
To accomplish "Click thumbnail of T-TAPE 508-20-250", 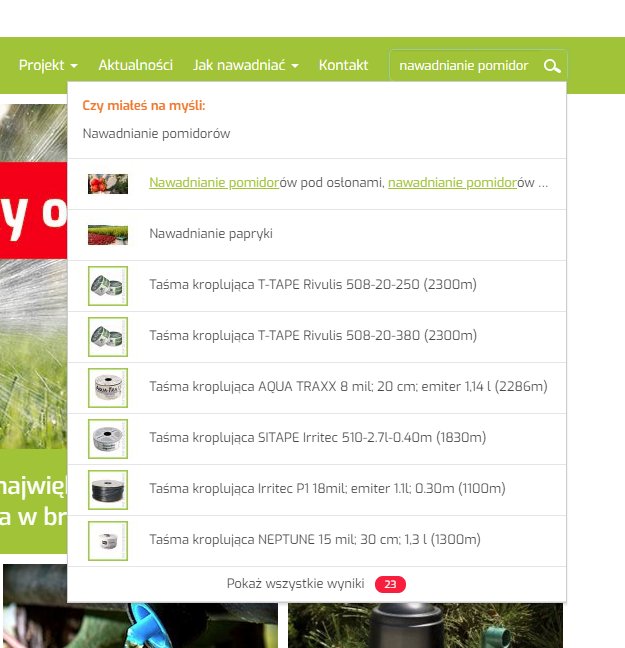I will point(108,286).
